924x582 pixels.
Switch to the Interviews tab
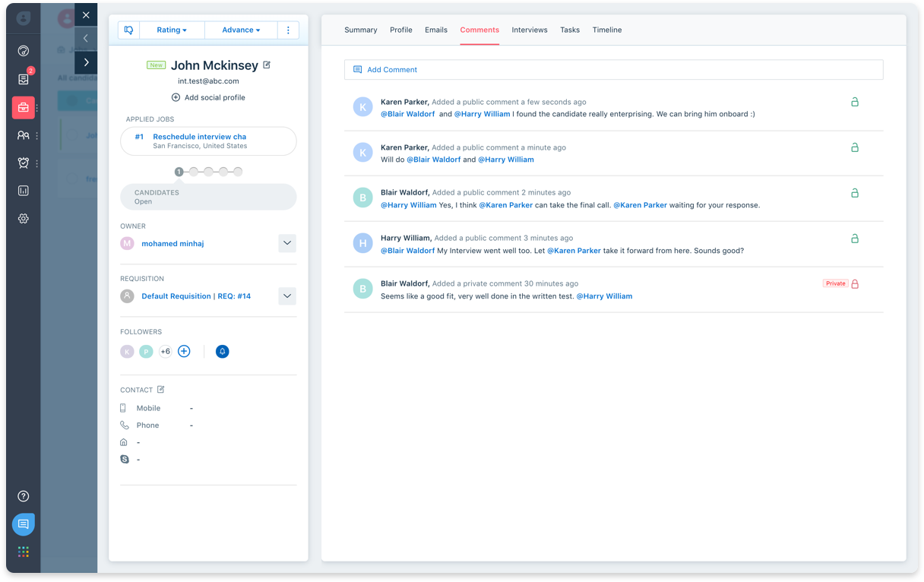pyautogui.click(x=530, y=30)
